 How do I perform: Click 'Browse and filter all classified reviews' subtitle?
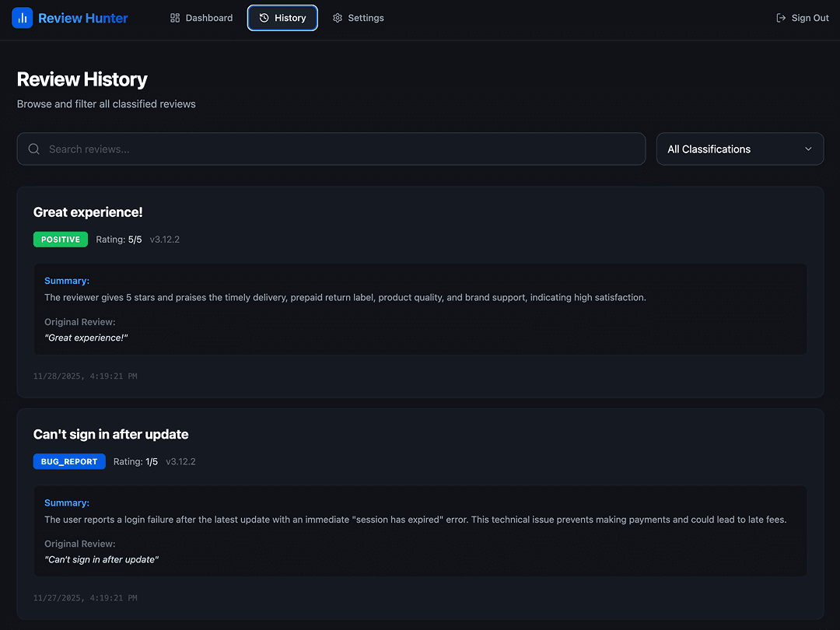tap(106, 104)
